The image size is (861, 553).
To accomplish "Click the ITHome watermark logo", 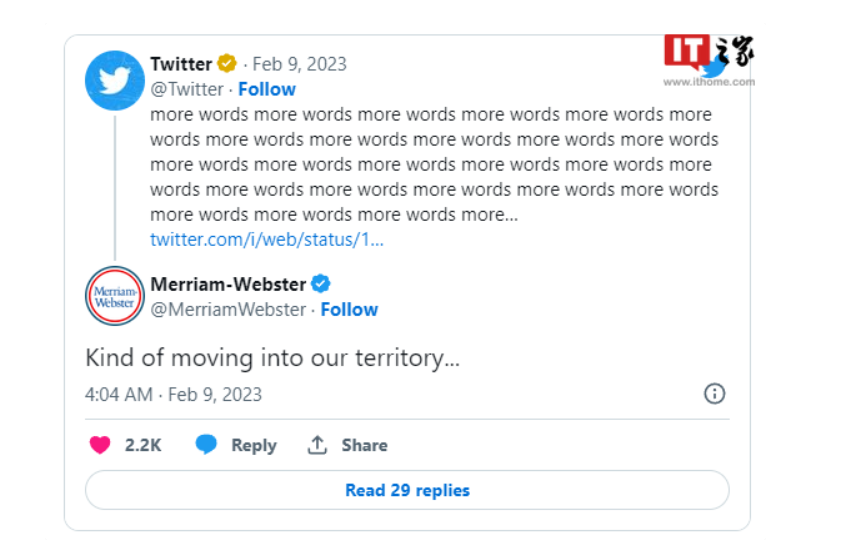I will tap(708, 60).
